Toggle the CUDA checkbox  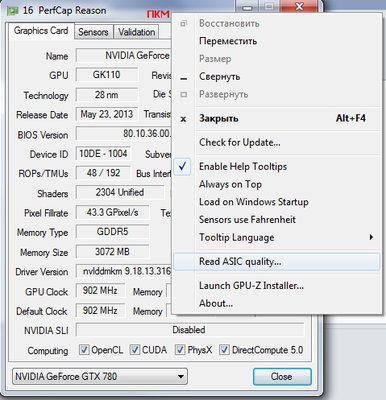coord(134,350)
